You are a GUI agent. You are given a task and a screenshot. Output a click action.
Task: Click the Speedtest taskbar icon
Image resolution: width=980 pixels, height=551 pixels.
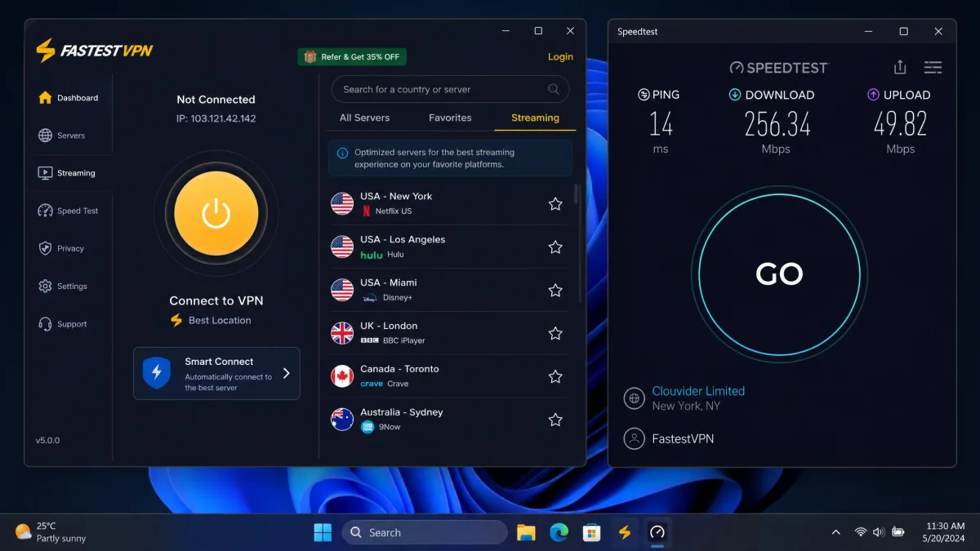pyautogui.click(x=657, y=532)
